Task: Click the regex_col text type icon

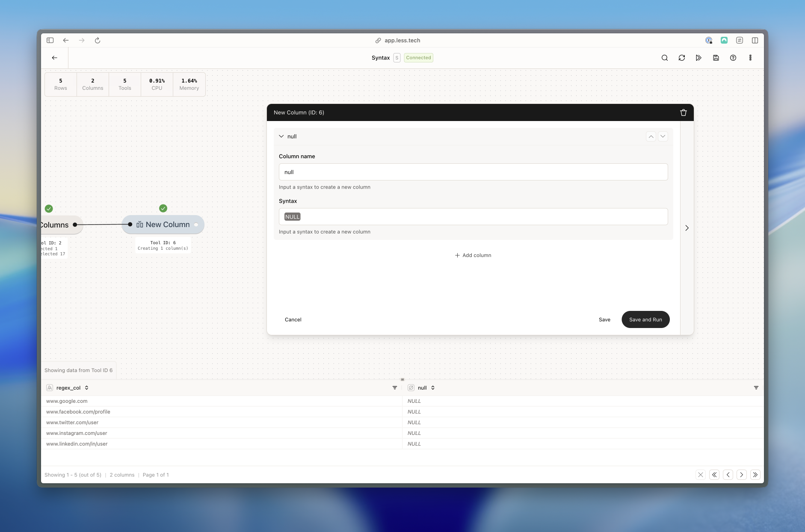Action: coord(50,388)
